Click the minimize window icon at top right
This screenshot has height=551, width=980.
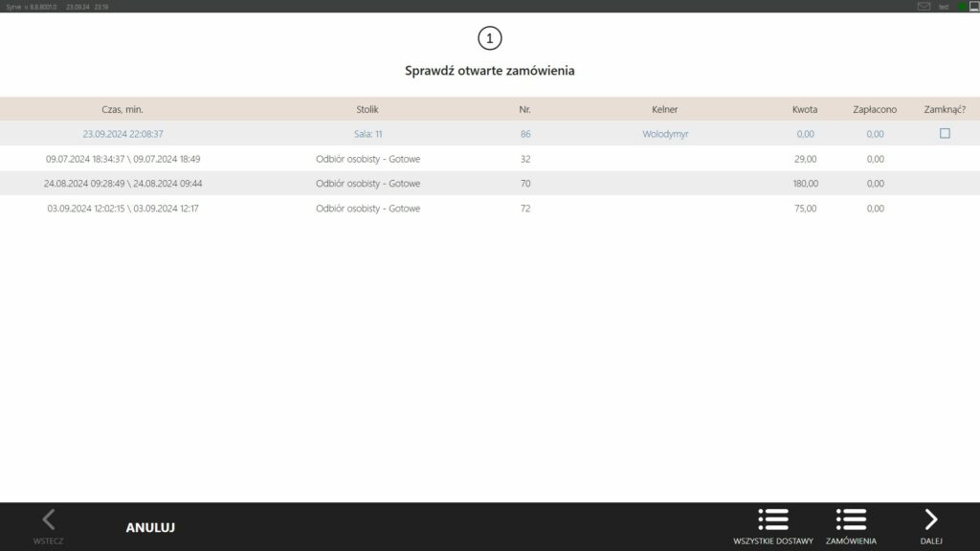click(x=973, y=7)
